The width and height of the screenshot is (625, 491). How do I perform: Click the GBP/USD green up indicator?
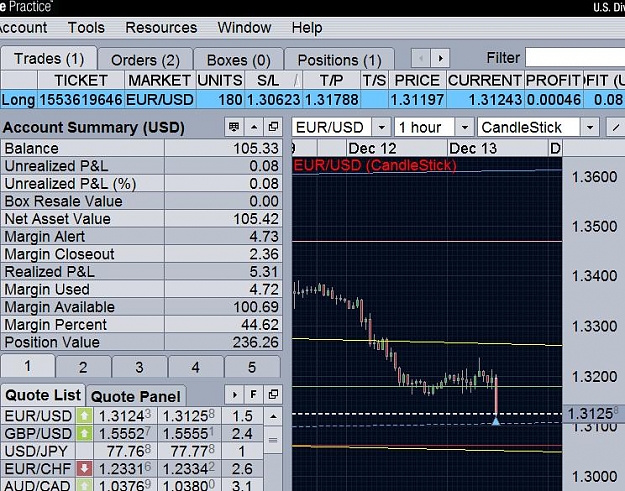tap(84, 433)
